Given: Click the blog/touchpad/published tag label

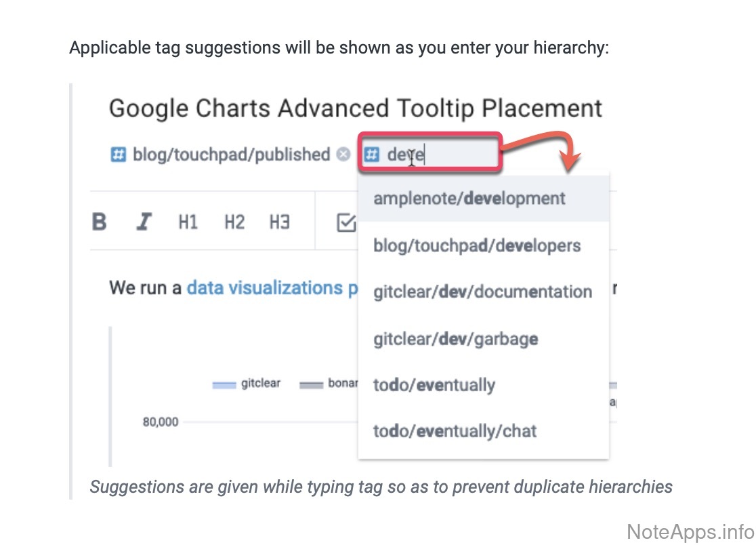Looking at the screenshot, I should click(231, 155).
